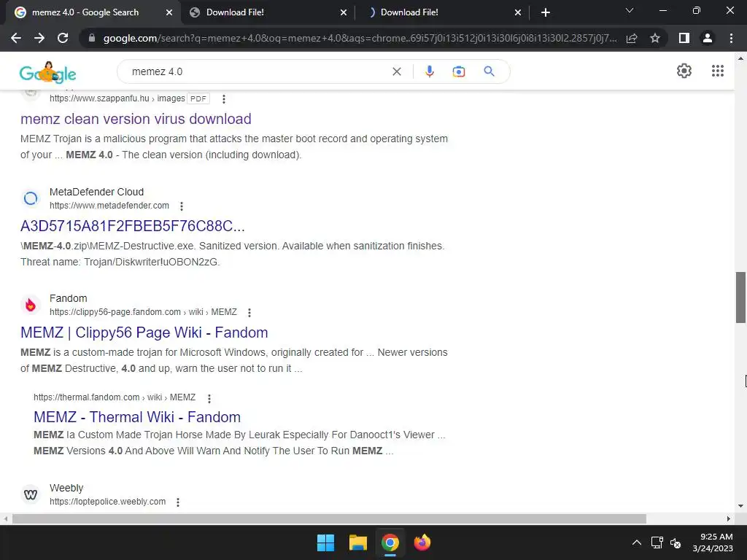The height and width of the screenshot is (560, 747).
Task: Click the https://www.metadefender.com URL
Action: [109, 206]
